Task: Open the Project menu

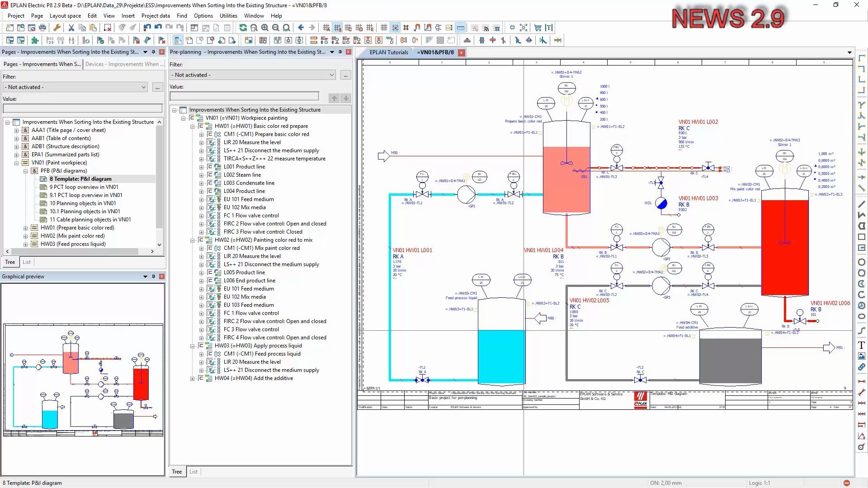Action: tap(16, 15)
